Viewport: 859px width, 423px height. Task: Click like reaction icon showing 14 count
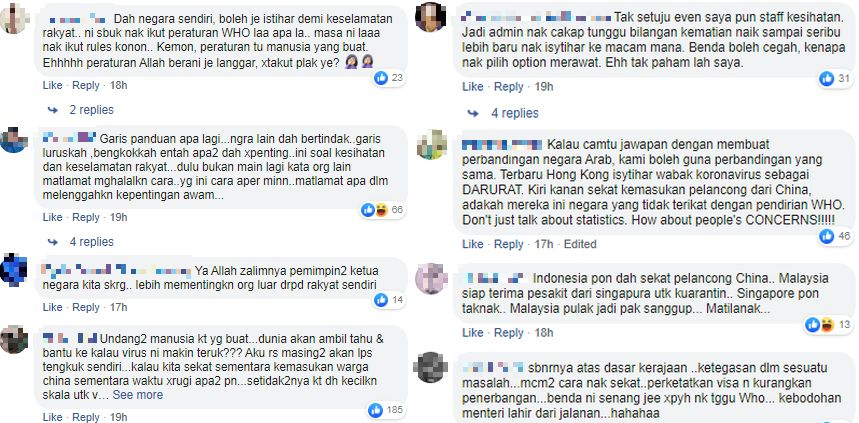[x=381, y=300]
